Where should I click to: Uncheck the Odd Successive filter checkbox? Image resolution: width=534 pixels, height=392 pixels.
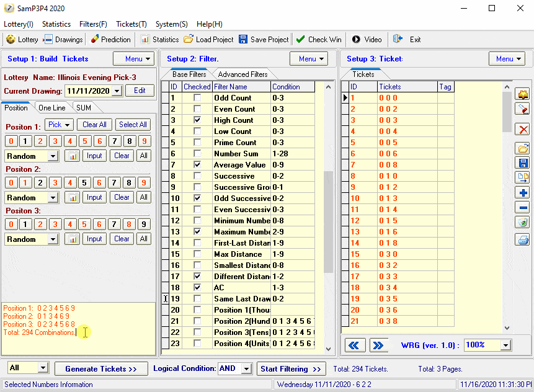(x=197, y=198)
